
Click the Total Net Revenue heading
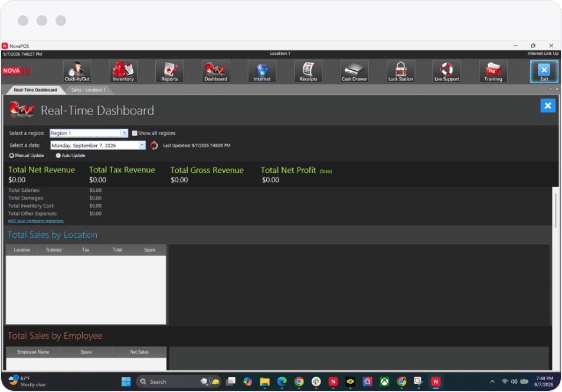pyautogui.click(x=41, y=170)
